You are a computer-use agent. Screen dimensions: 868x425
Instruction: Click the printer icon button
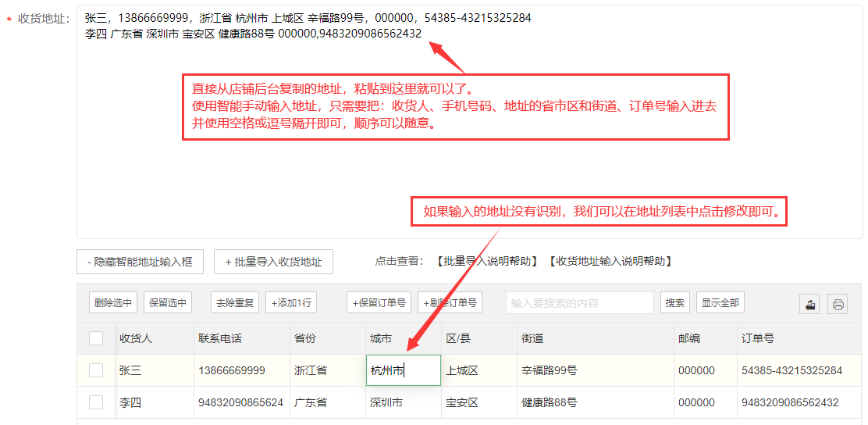click(x=838, y=304)
